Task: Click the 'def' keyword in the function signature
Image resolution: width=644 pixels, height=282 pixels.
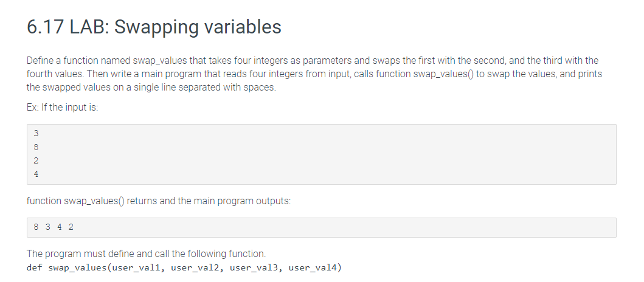Action: click(35, 268)
